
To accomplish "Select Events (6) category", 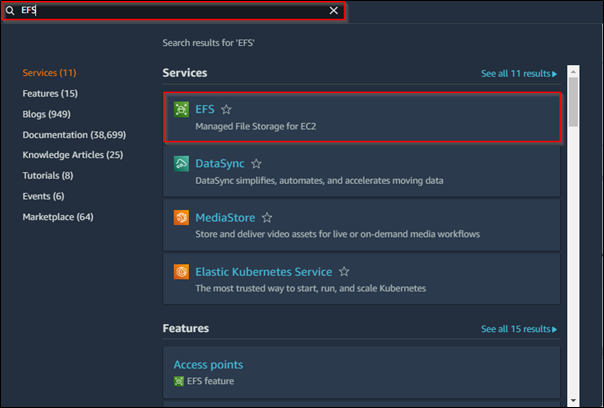I will pos(44,196).
